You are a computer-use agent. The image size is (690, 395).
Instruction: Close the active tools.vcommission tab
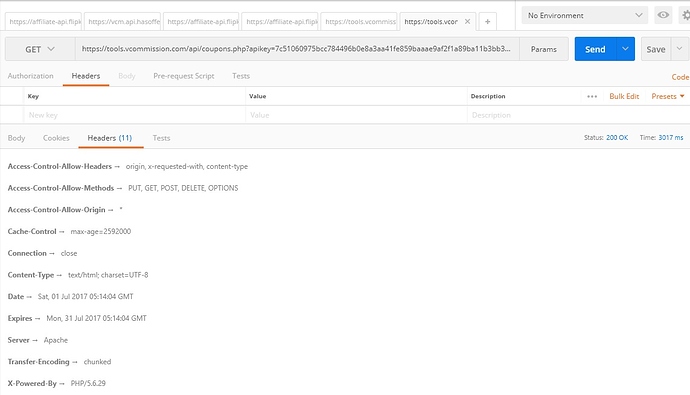[x=467, y=21]
